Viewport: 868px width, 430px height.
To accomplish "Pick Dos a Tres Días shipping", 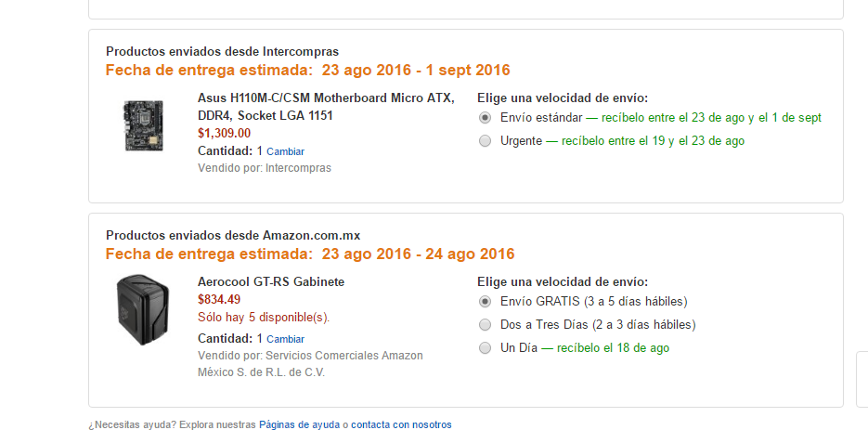I will coord(485,325).
